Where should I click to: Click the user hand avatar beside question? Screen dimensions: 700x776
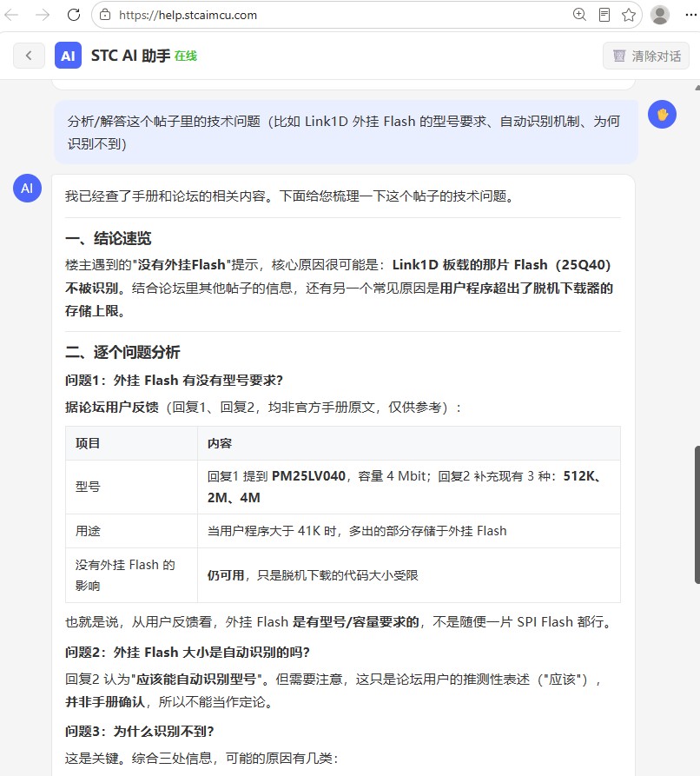pos(662,115)
